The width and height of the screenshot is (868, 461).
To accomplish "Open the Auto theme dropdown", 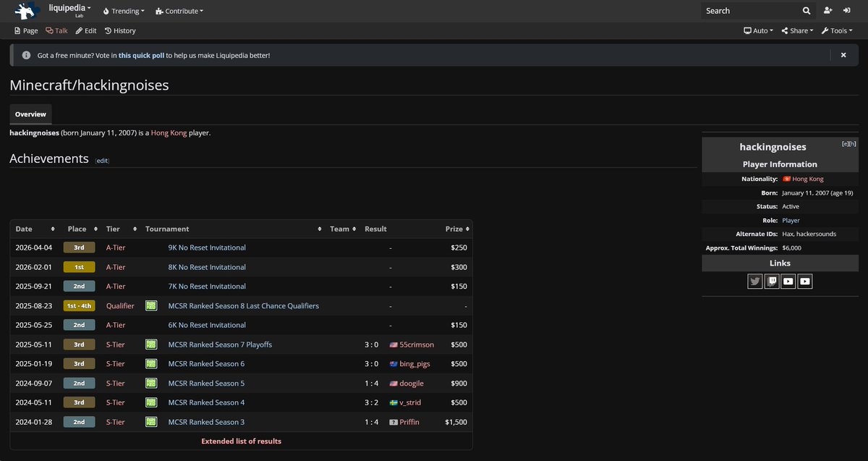I will click(x=758, y=31).
